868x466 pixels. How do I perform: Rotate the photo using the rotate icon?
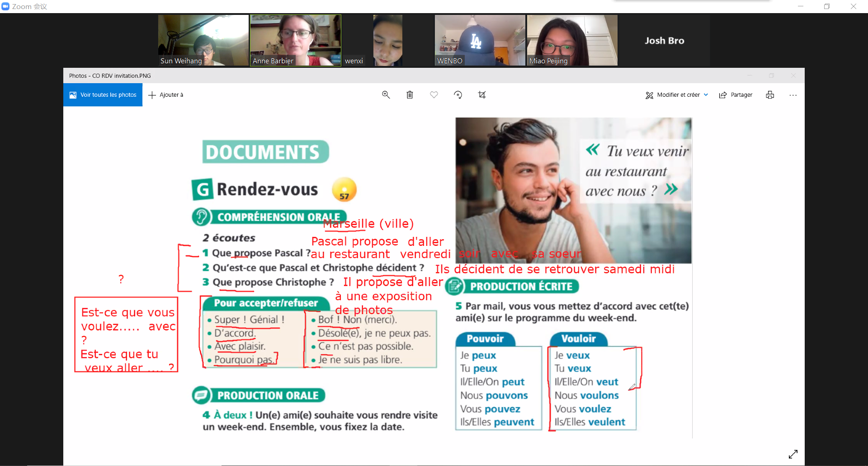click(458, 95)
